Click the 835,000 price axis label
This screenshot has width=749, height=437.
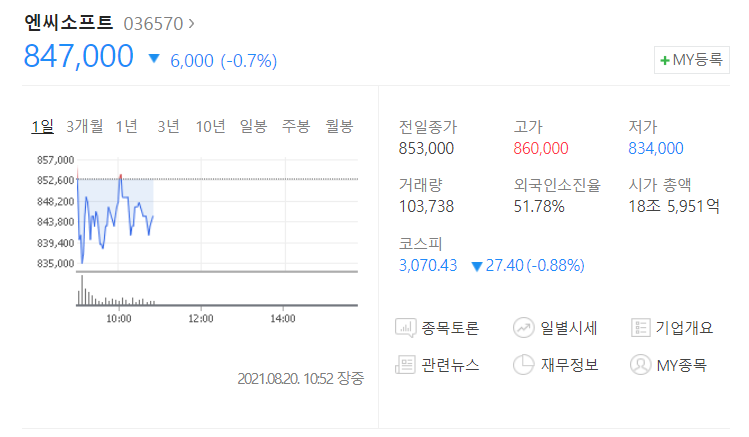[x=55, y=264]
